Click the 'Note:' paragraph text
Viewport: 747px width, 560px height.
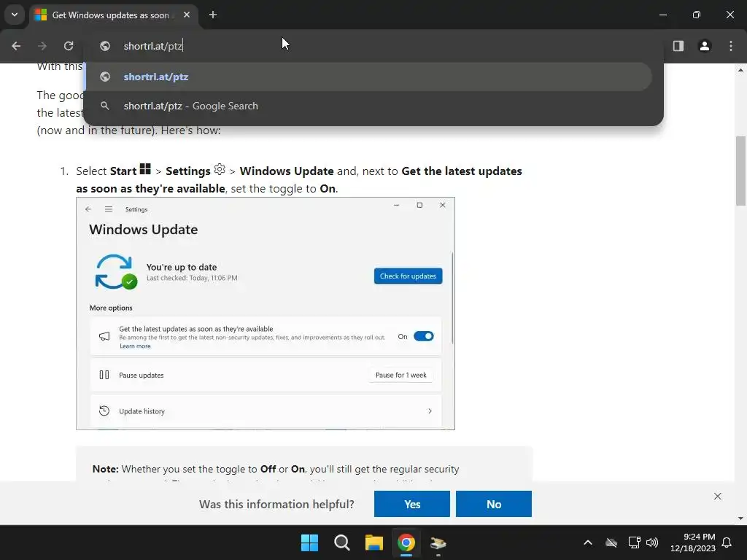(x=276, y=469)
